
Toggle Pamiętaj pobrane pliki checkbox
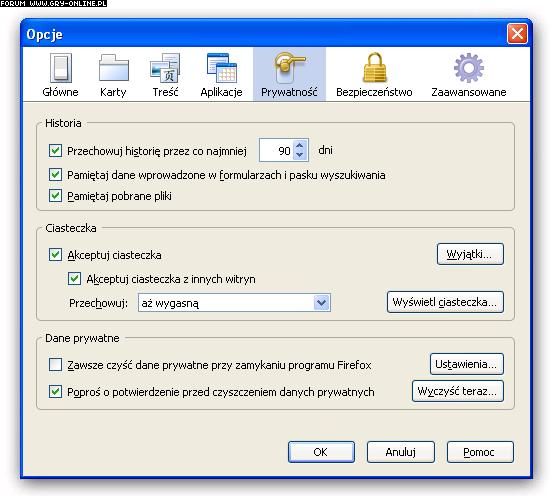[x=55, y=195]
